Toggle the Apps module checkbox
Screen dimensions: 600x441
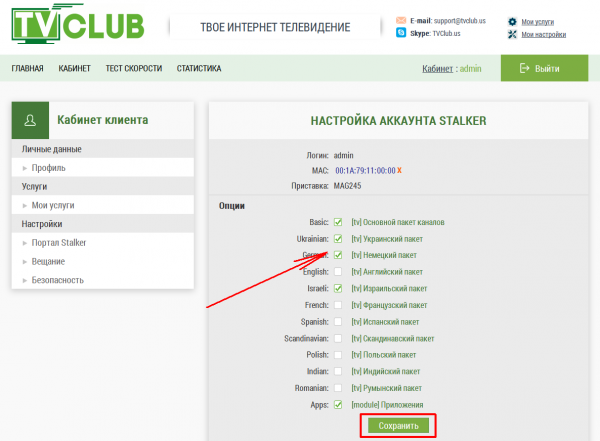(x=338, y=404)
